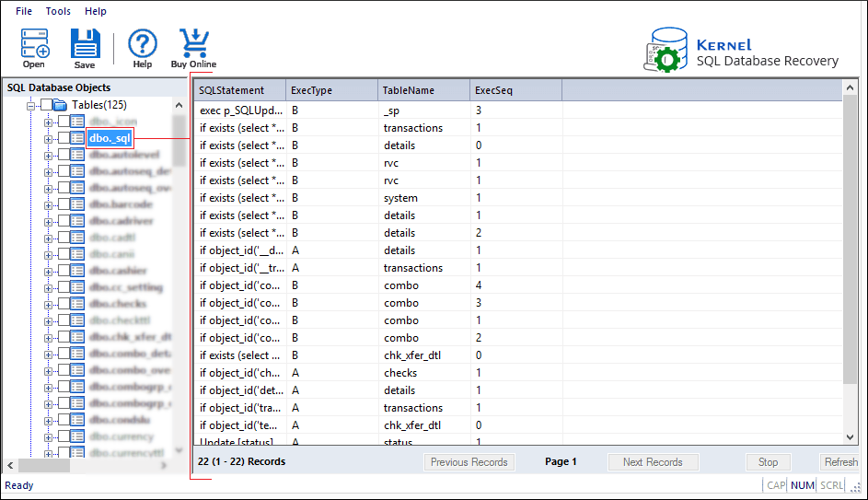Click the table icon beside dbo.autolevel
Screen dimensions: 868x500
coord(77,155)
